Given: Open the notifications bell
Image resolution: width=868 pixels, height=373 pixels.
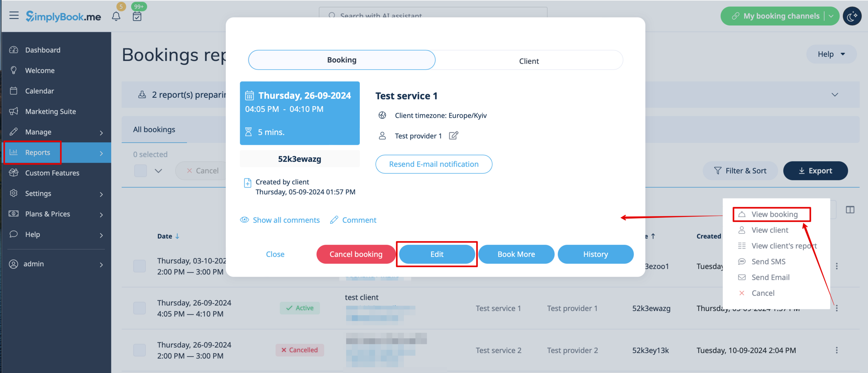Looking at the screenshot, I should pos(116,16).
